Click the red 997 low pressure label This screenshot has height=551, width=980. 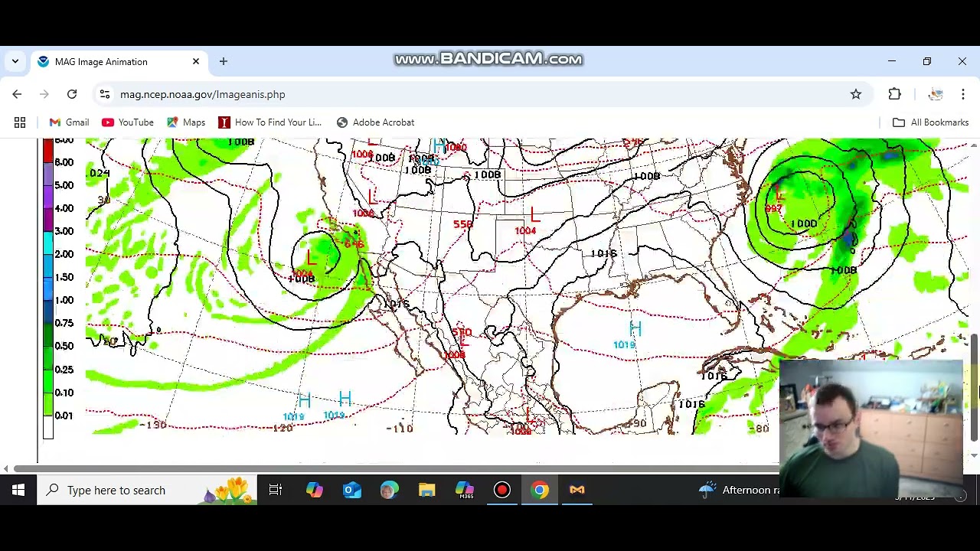click(x=773, y=208)
